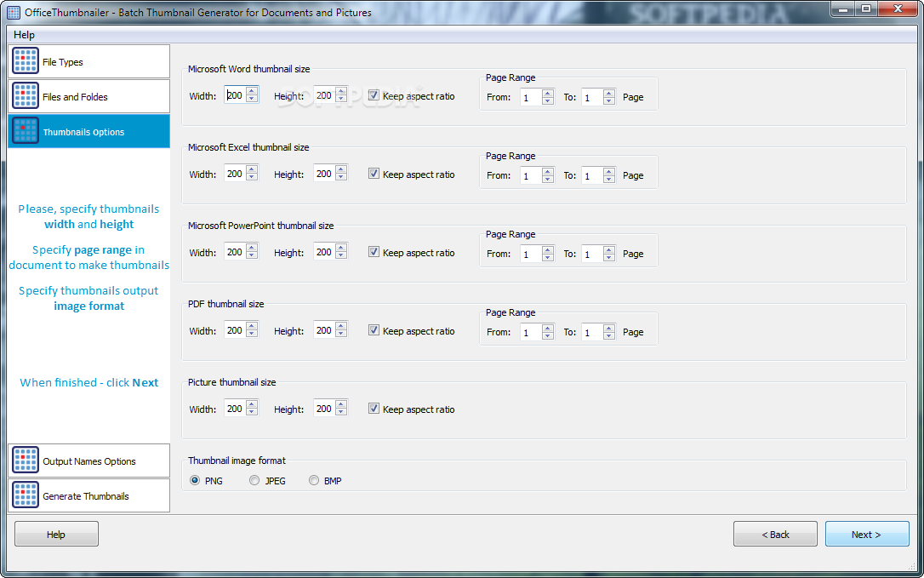Increase Microsoft Word thumbnail width

252,91
